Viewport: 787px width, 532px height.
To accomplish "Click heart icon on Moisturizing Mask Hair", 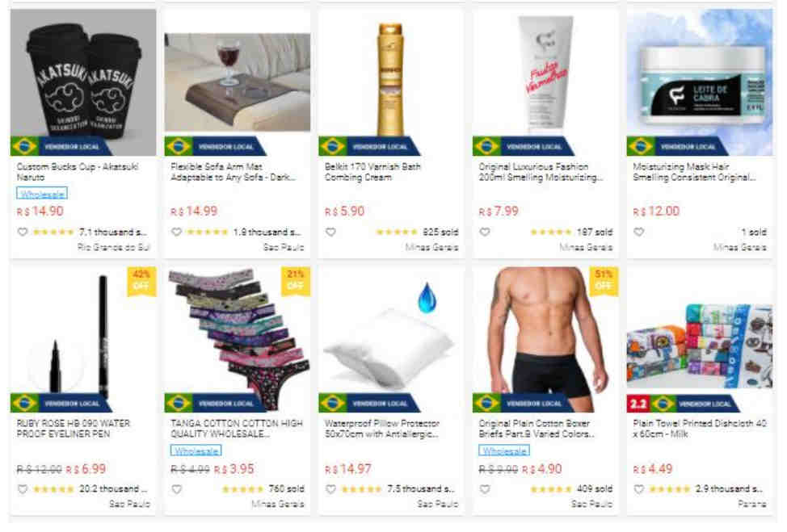I will 638,232.
